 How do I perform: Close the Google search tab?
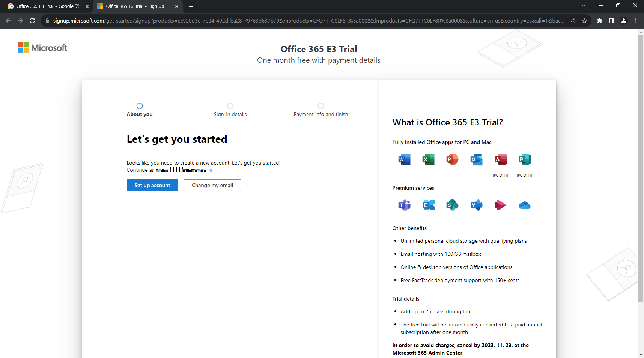tap(87, 6)
